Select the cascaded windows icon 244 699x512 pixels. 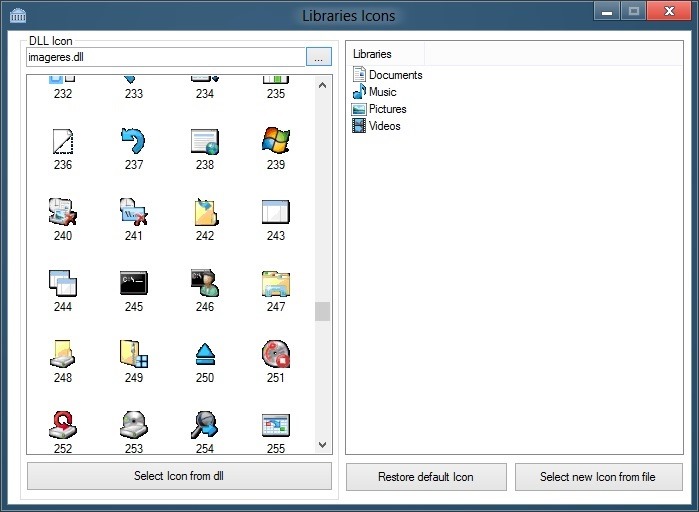[x=63, y=283]
